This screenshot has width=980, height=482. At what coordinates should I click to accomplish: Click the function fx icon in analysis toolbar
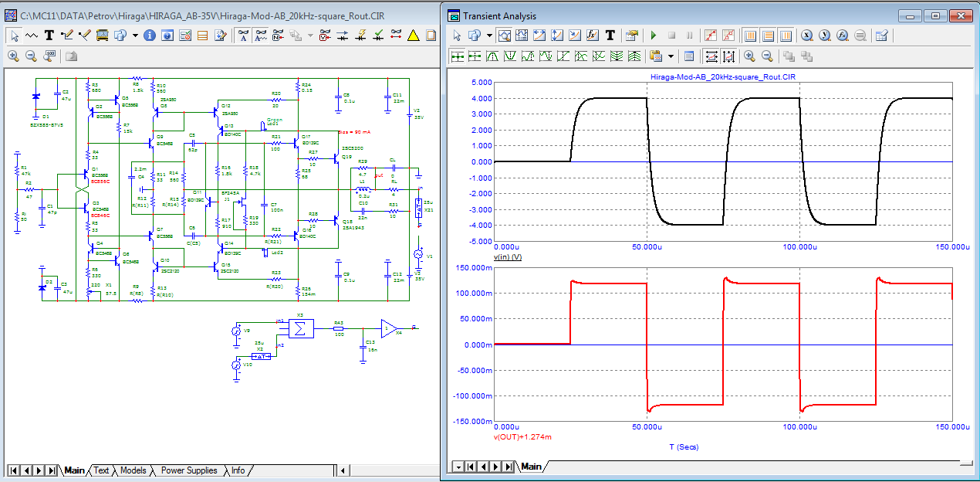point(593,35)
